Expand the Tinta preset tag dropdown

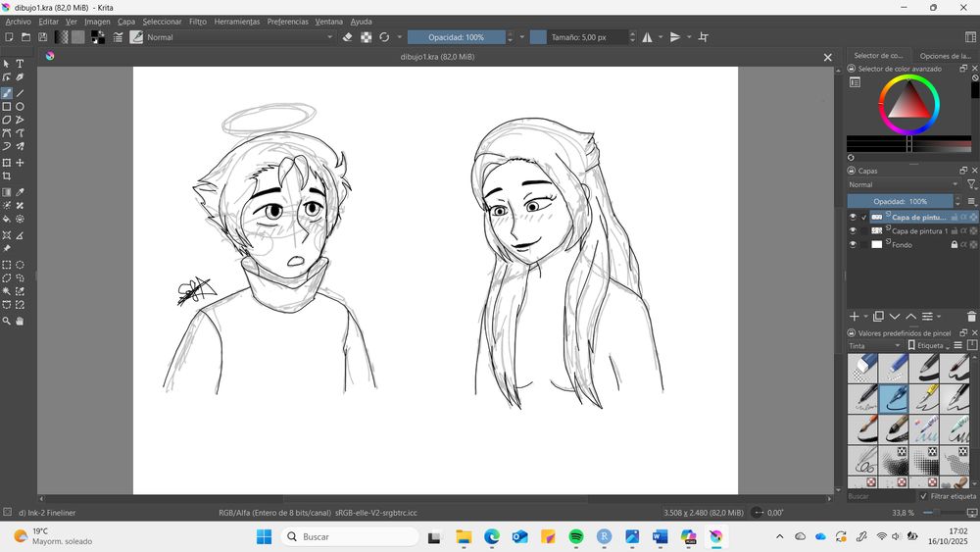click(x=874, y=345)
